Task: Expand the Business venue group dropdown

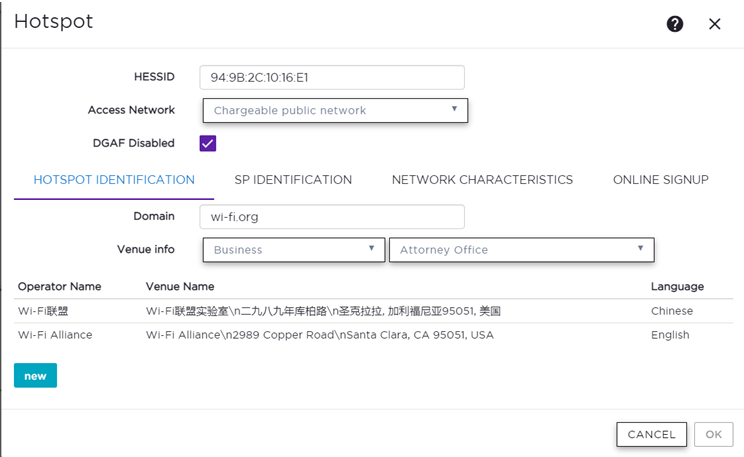Action: (294, 250)
